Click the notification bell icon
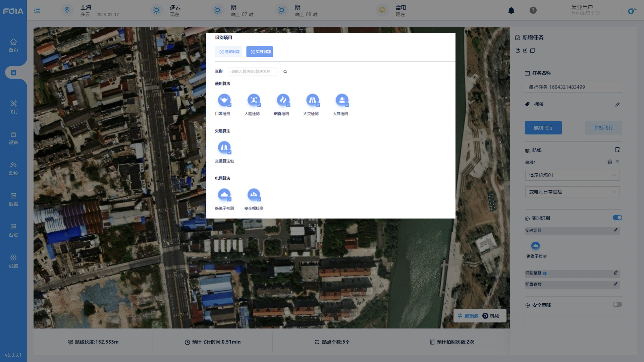Image resolution: width=644 pixels, height=362 pixels. (511, 10)
